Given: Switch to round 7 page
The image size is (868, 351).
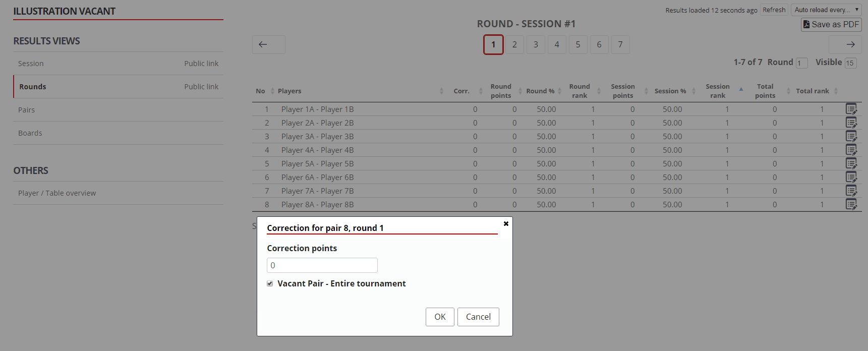Looking at the screenshot, I should click(x=620, y=44).
